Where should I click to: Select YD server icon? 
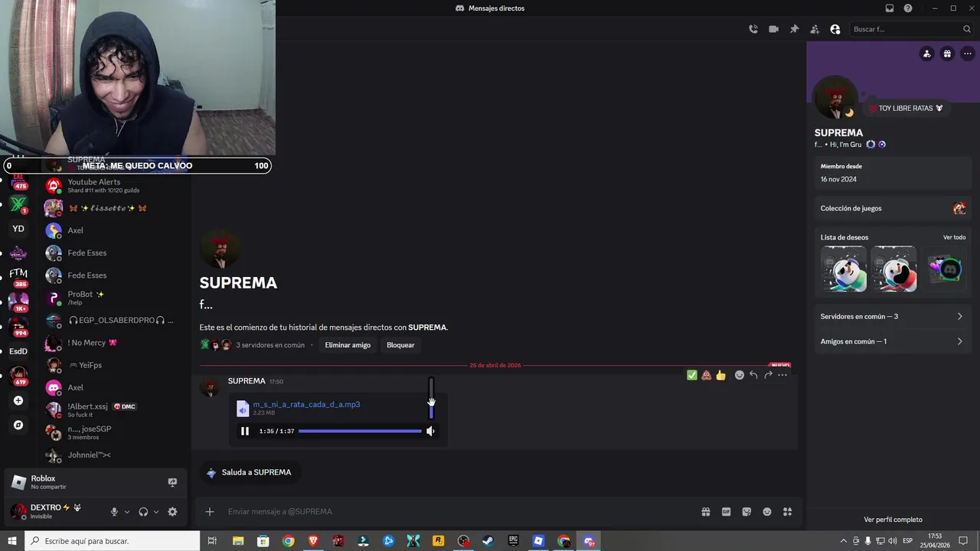pyautogui.click(x=18, y=229)
